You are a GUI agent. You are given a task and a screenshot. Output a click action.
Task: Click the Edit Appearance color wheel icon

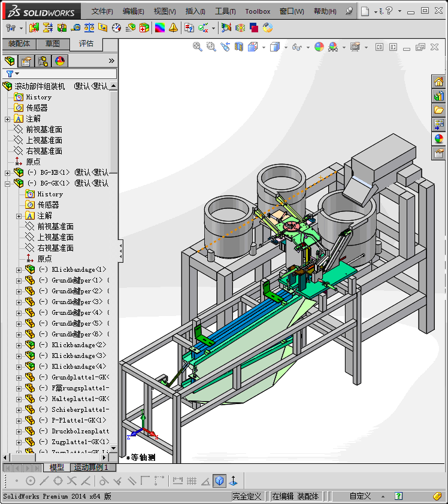click(319, 47)
